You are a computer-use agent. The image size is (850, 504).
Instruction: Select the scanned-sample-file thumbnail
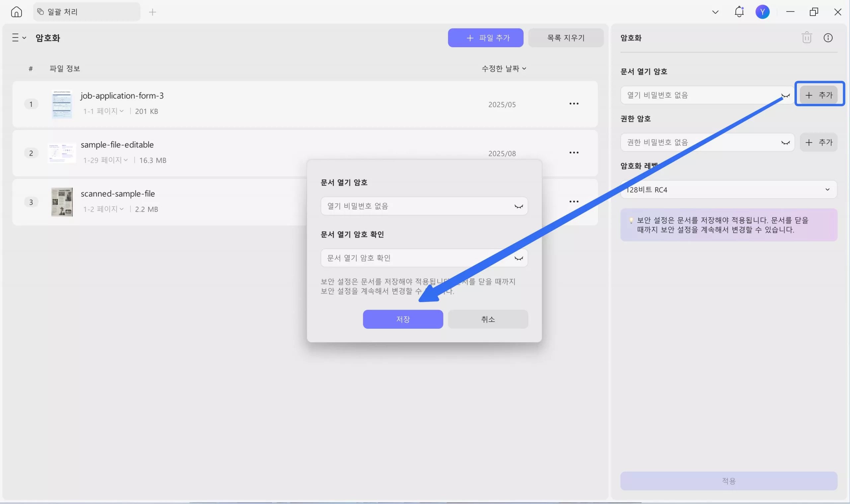pos(62,202)
